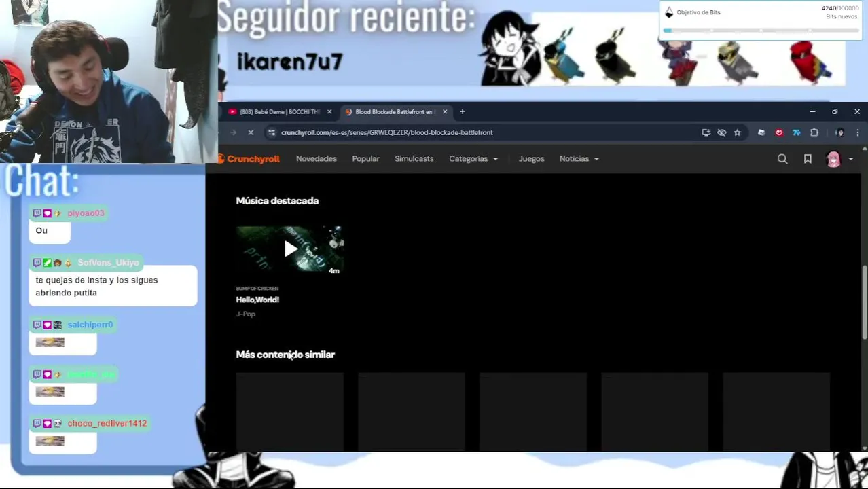Click the blue 7TV extension icon
This screenshot has width=868, height=489.
[x=797, y=132]
